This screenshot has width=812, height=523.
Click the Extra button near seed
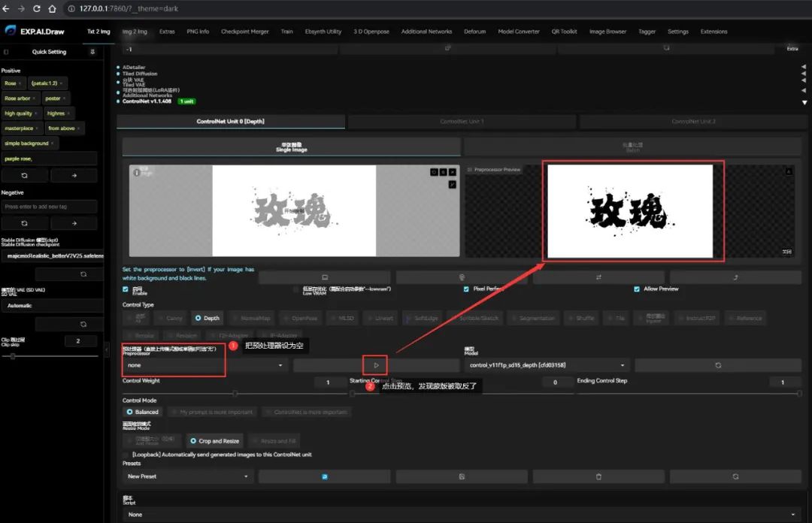(792, 49)
